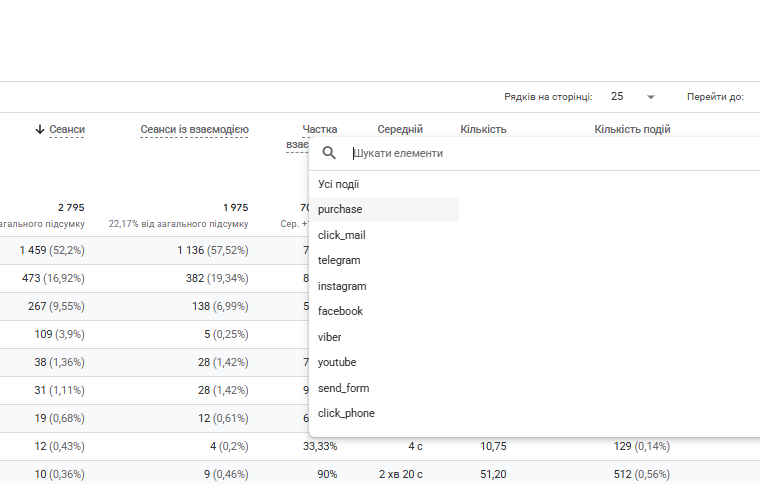Click cell 5 (0,25%)

coord(226,334)
